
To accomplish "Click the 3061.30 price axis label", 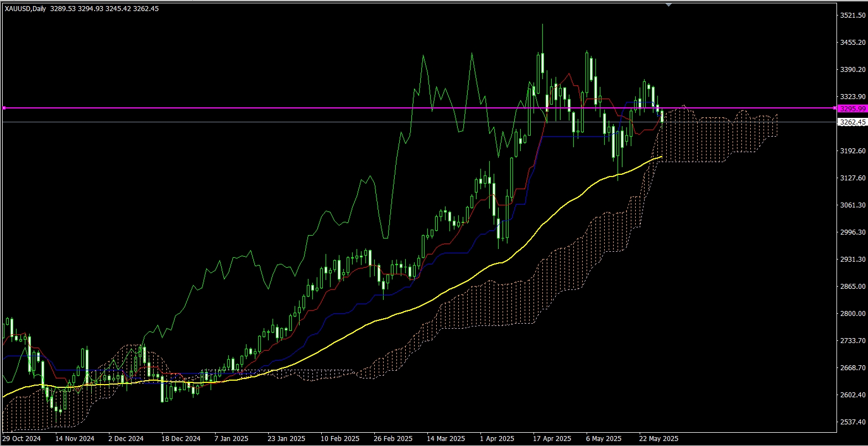I will coord(853,205).
